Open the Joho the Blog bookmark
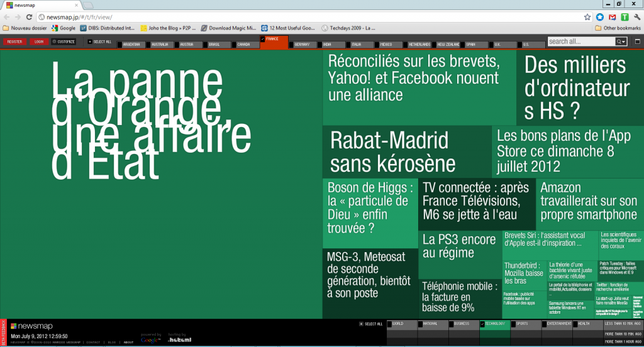The width and height of the screenshot is (644, 347). (x=168, y=28)
